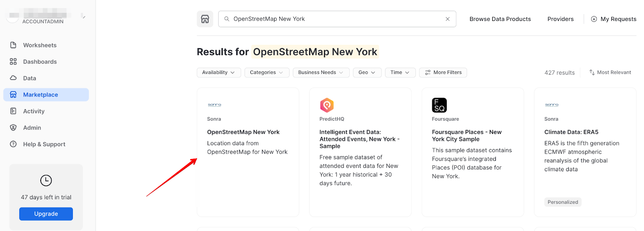Click 'Location data from OpenStreetMap' description

click(247, 147)
